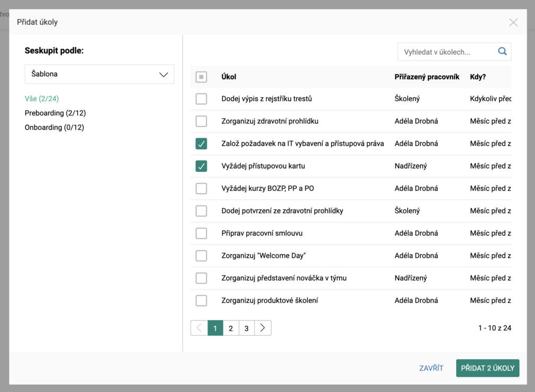Go to page 2 of tasks

point(231,328)
